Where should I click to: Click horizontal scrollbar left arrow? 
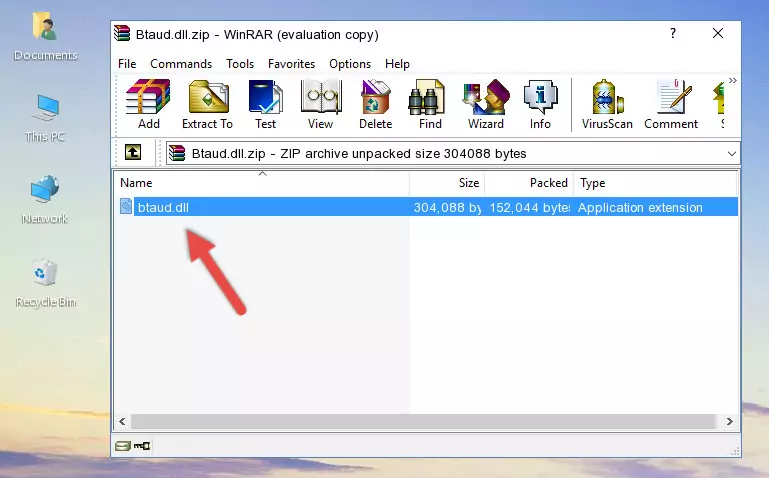click(123, 421)
